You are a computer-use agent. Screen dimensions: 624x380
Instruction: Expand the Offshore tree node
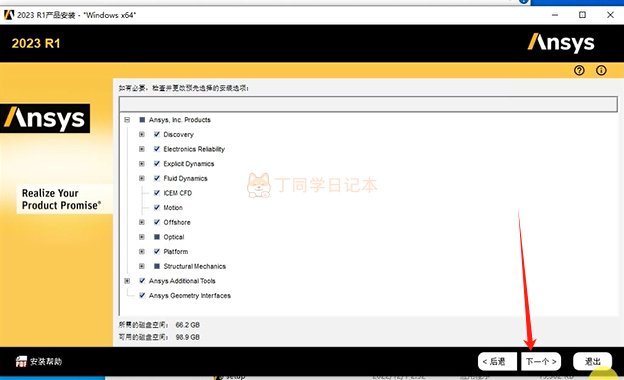coord(142,222)
